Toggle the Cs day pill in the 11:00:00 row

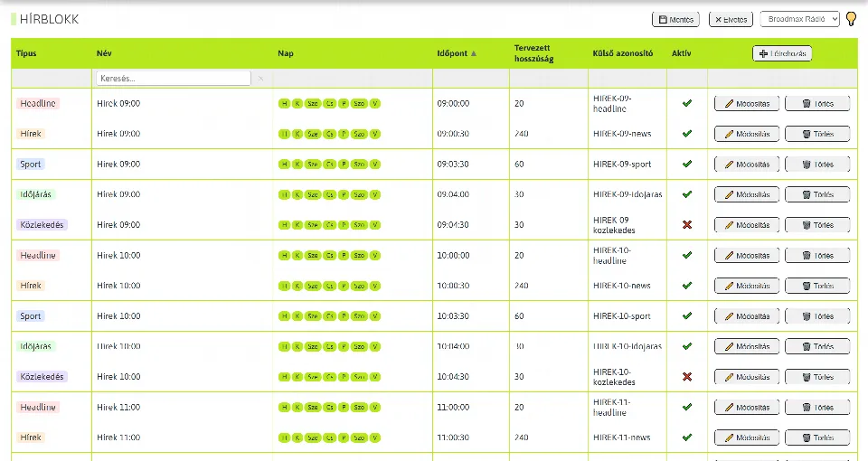[x=329, y=408]
